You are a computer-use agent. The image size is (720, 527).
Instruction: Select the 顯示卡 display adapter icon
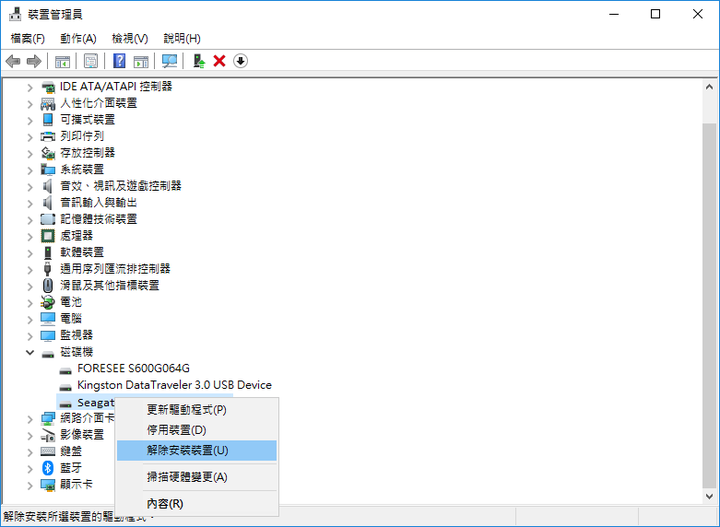(48, 485)
